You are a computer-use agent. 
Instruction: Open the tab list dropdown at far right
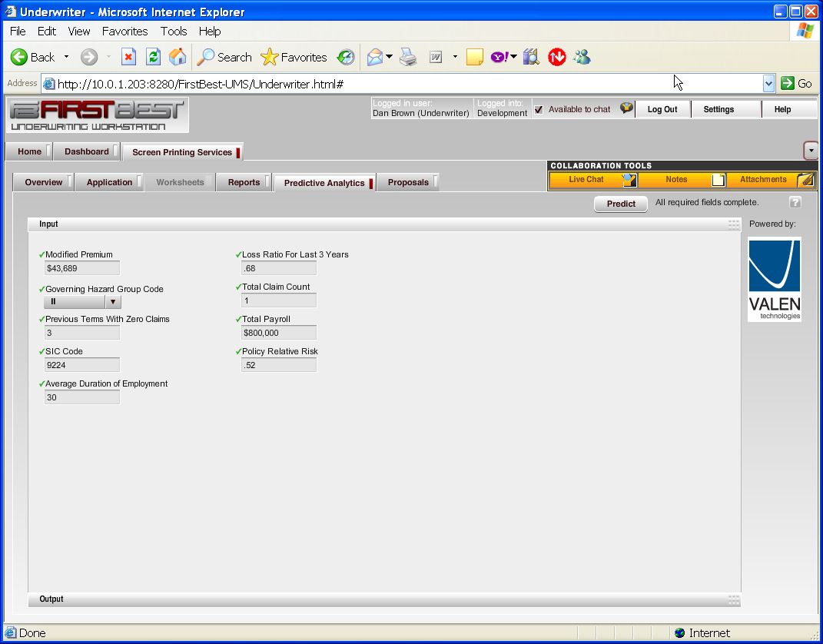tap(811, 151)
